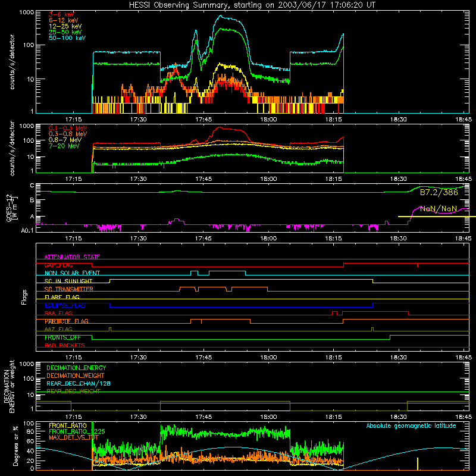The image size is (476, 476).
Task: Select the ECLIPSE_FLAG label
Action: [65, 305]
